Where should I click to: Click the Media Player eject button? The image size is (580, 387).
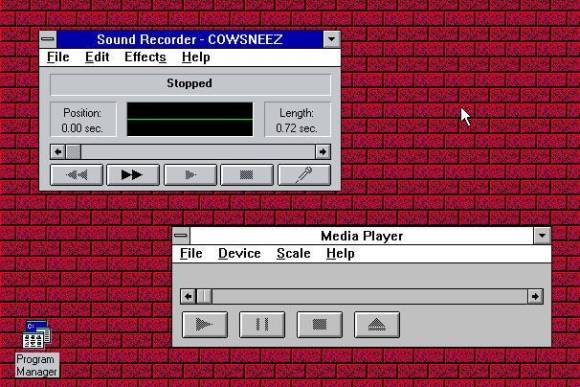point(377,324)
